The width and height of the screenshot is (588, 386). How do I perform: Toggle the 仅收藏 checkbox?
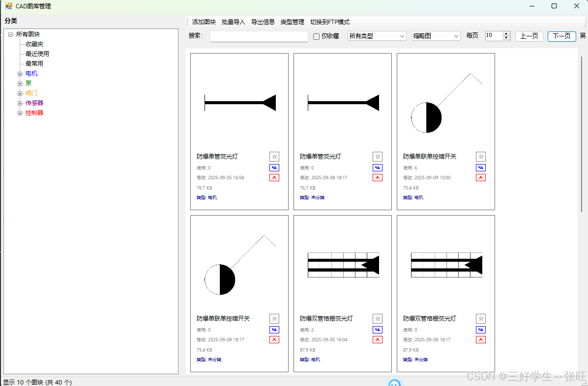point(316,36)
